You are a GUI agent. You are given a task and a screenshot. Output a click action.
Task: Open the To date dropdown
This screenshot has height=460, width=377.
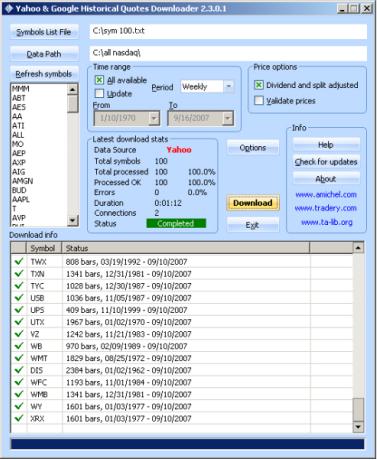click(x=228, y=118)
